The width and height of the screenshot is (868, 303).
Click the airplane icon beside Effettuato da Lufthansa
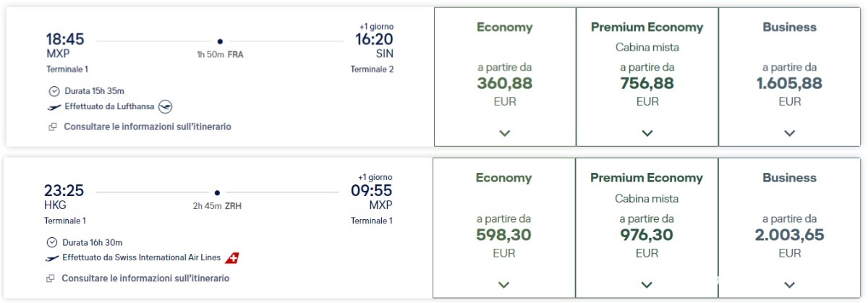[54, 106]
